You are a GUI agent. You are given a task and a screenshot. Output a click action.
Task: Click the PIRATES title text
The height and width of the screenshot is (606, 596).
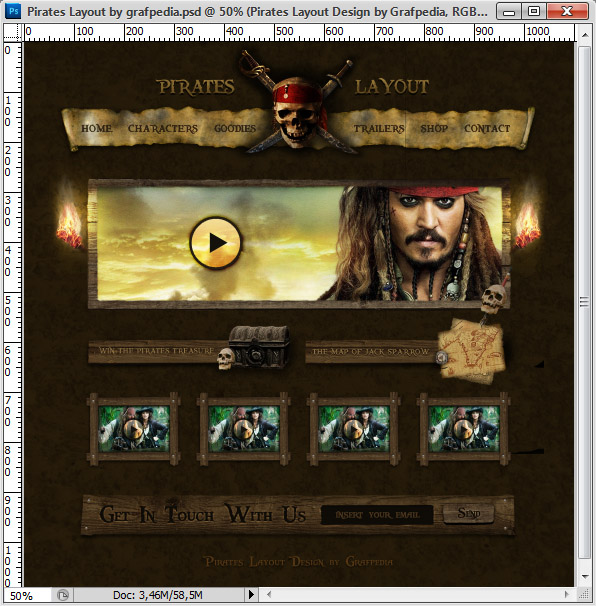(x=197, y=87)
